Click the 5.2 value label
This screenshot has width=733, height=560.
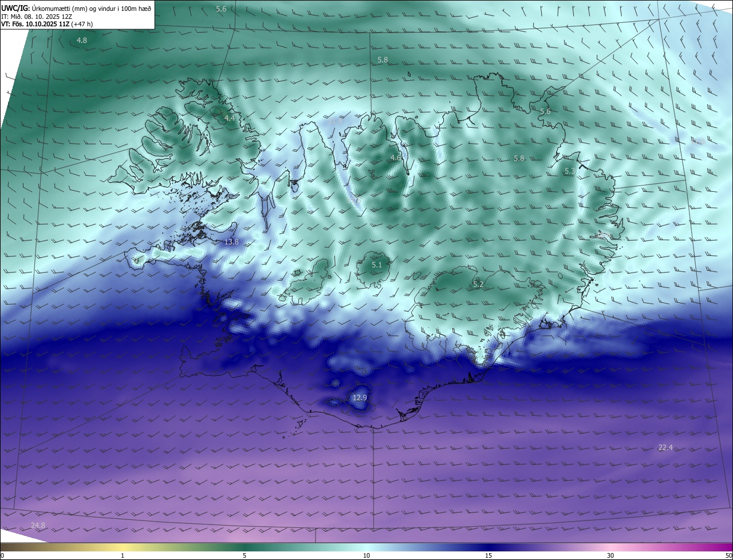(x=479, y=284)
